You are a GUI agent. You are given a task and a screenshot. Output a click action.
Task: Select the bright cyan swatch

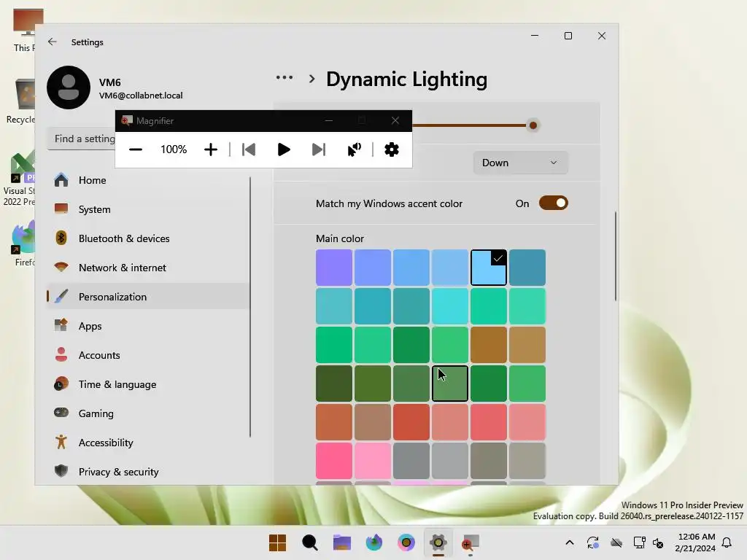pos(449,306)
